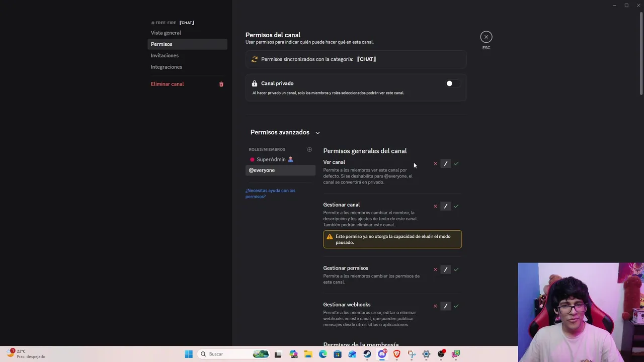Deny the Gestionar canal permission with red X
The width and height of the screenshot is (644, 362).
(x=435, y=206)
